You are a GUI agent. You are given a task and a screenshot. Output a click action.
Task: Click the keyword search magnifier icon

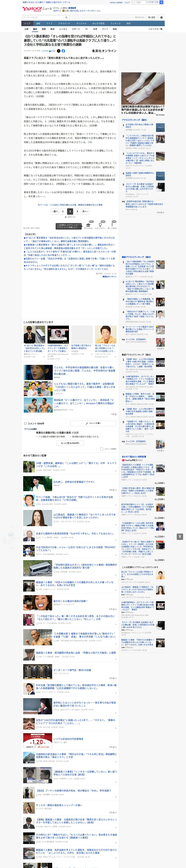(66, 17)
